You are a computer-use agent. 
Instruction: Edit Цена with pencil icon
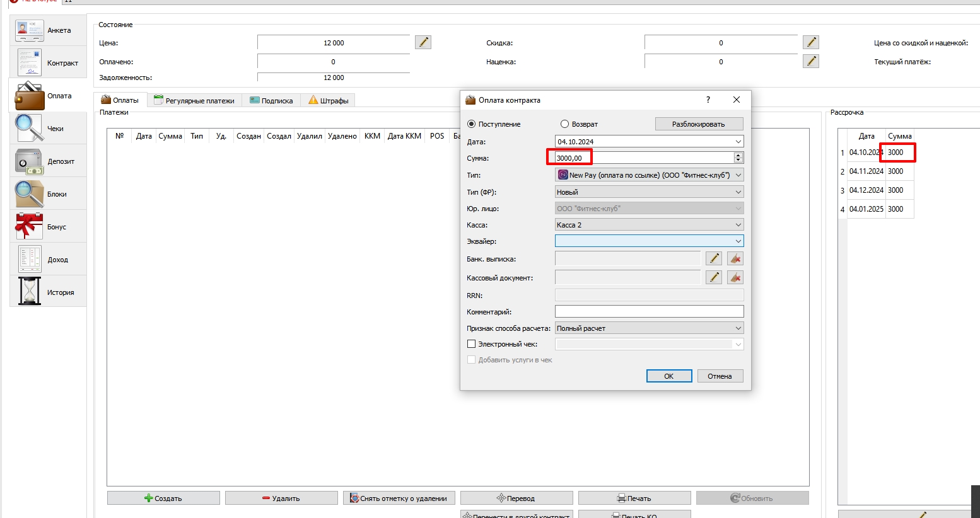click(x=423, y=42)
